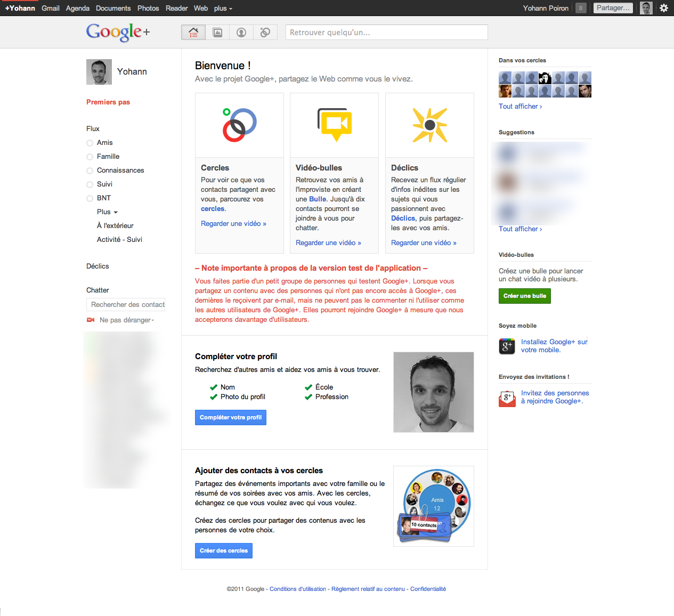Image resolution: width=674 pixels, height=616 pixels.
Task: Select the Famille stream radio button
Action: [90, 157]
